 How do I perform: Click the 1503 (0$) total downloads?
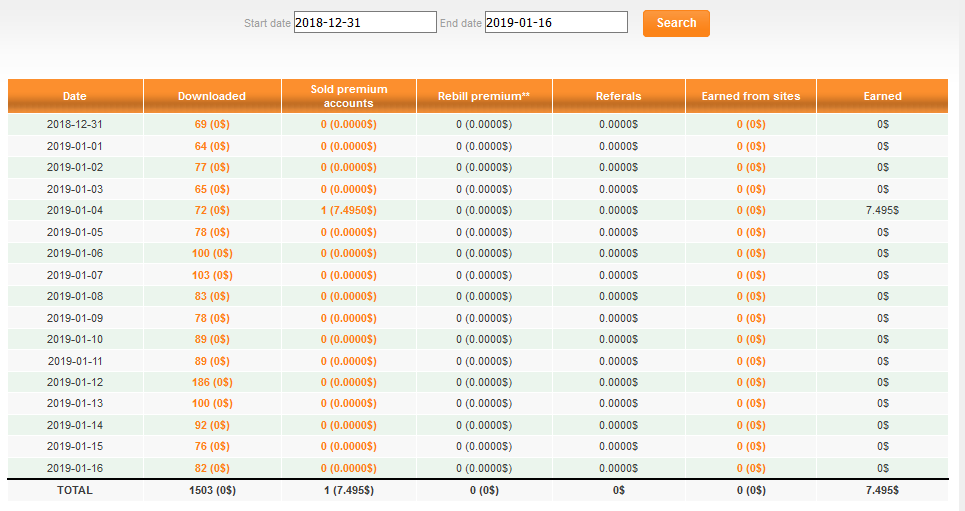coord(212,491)
